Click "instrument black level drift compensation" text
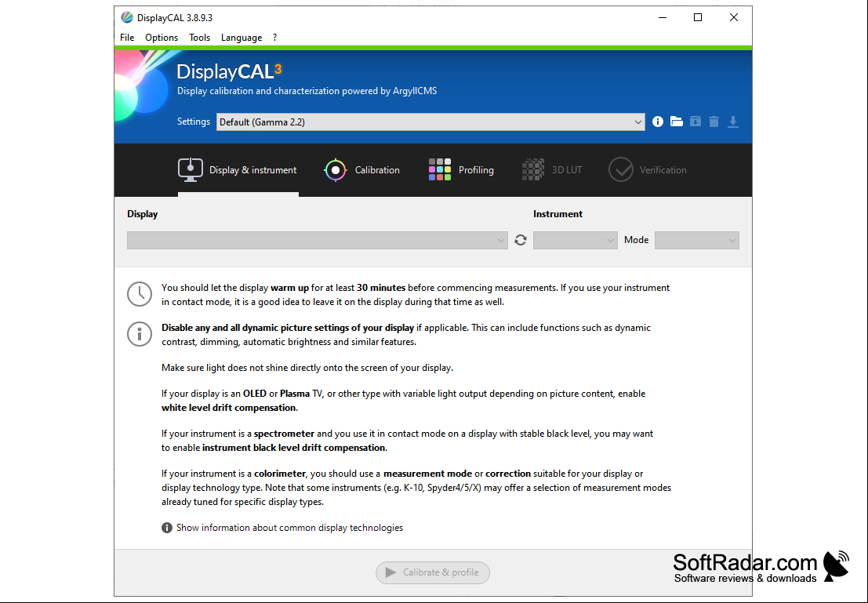Viewport: 868px width, 603px height. click(x=293, y=448)
